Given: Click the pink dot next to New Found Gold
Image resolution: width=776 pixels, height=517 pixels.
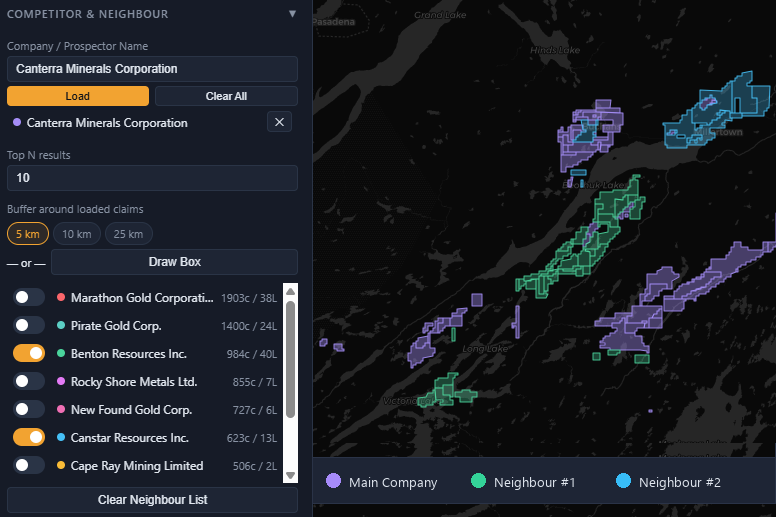Looking at the screenshot, I should [61, 409].
